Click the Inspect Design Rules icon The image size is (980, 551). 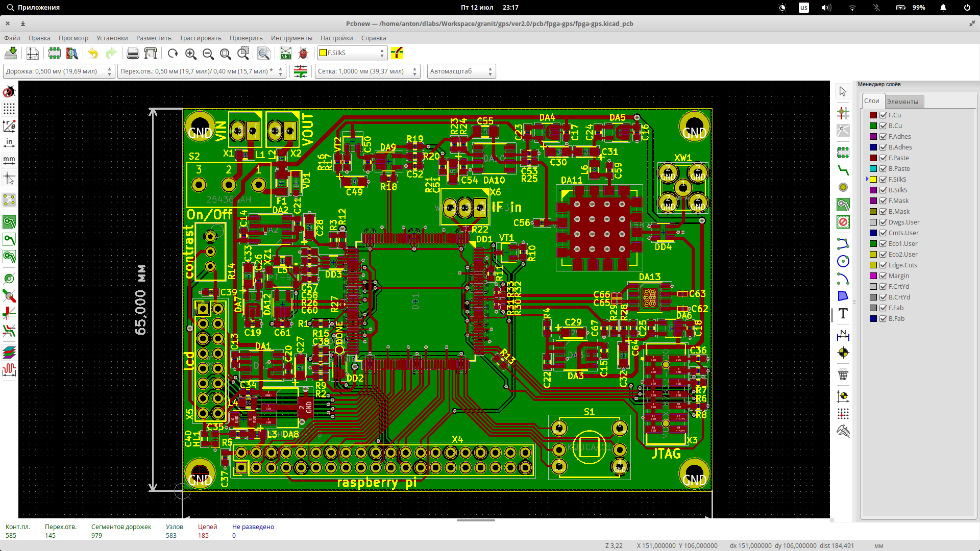pos(303,53)
